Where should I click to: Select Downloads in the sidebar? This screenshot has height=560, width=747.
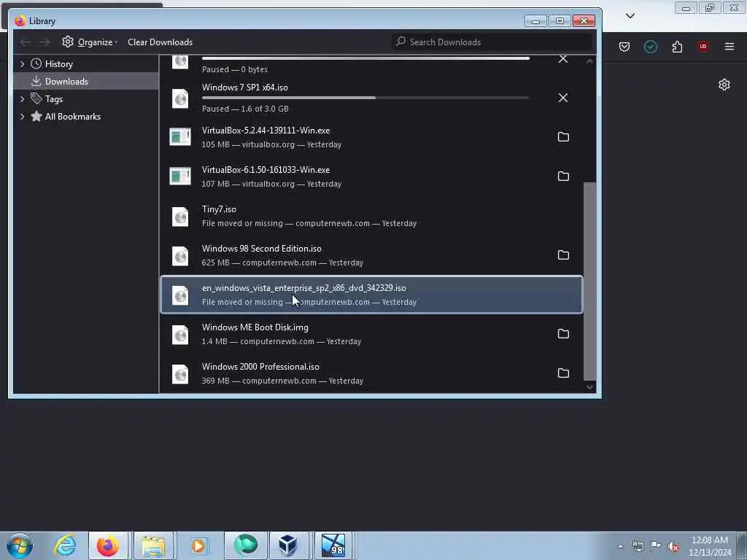(86, 82)
